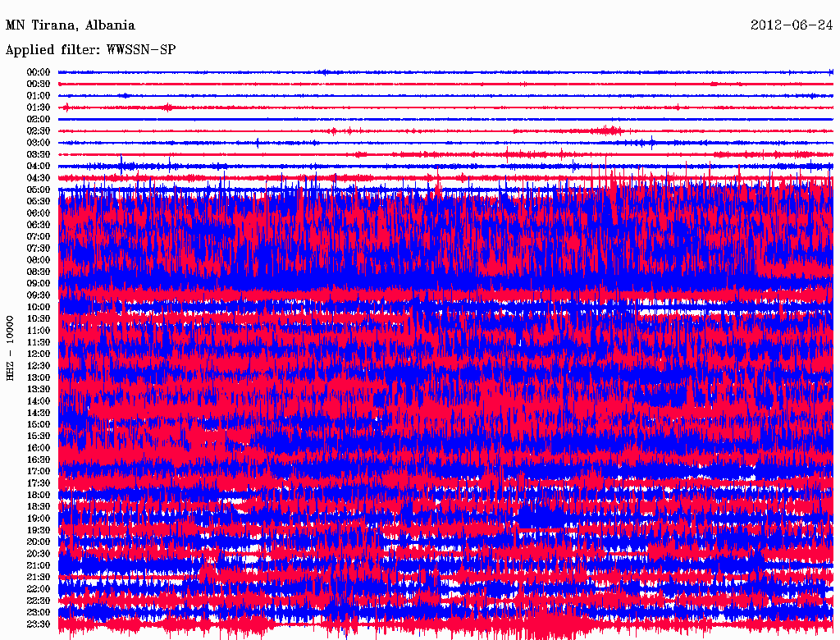
Task: Pick the 03:00 time row label
Action: tap(39, 143)
